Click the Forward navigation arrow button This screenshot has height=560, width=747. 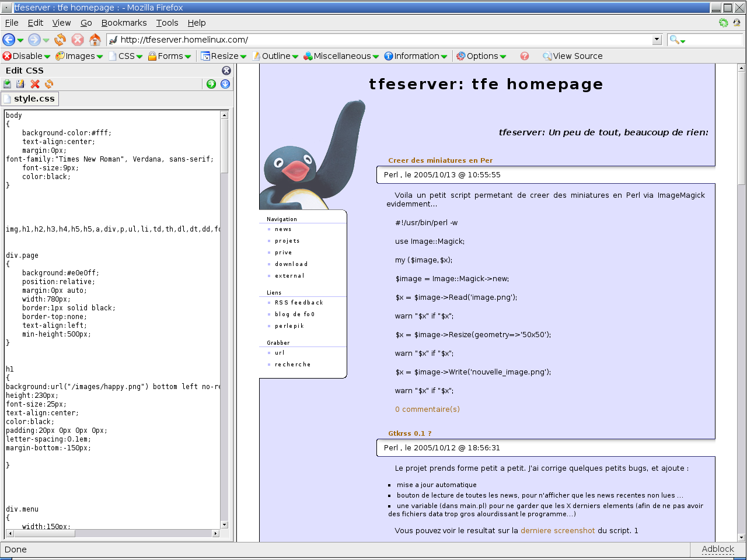coord(34,40)
